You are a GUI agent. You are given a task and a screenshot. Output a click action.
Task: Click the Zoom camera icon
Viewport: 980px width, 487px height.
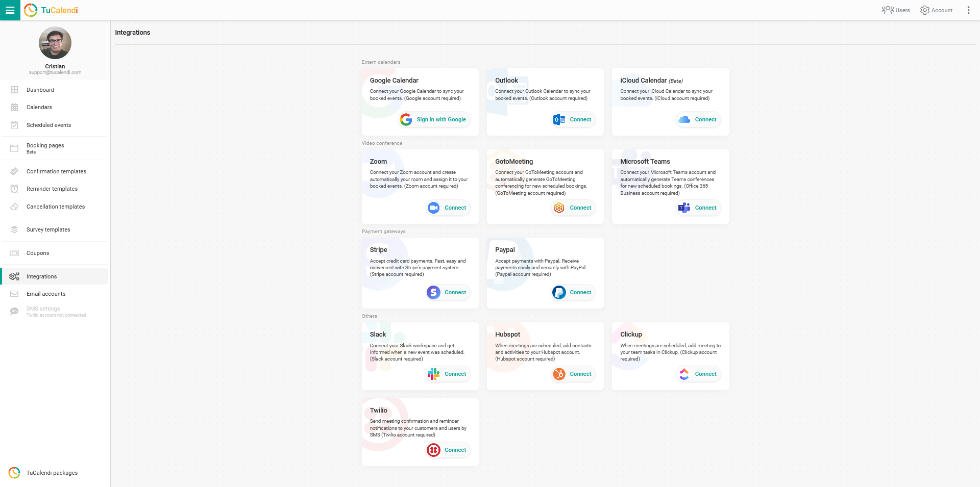433,208
